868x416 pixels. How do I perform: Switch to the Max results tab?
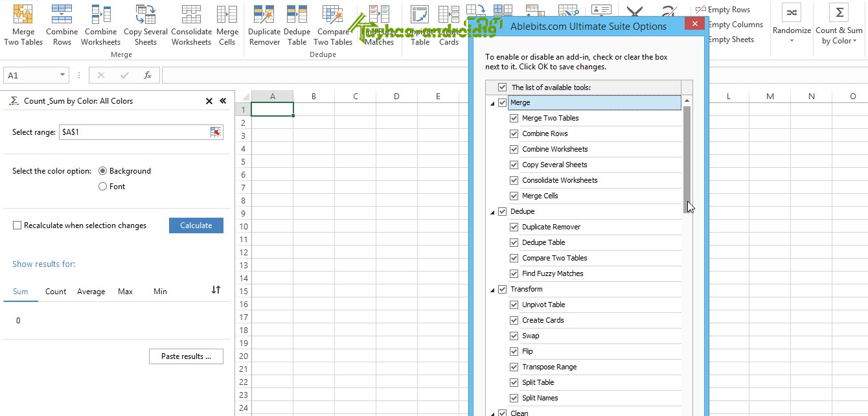(x=125, y=292)
